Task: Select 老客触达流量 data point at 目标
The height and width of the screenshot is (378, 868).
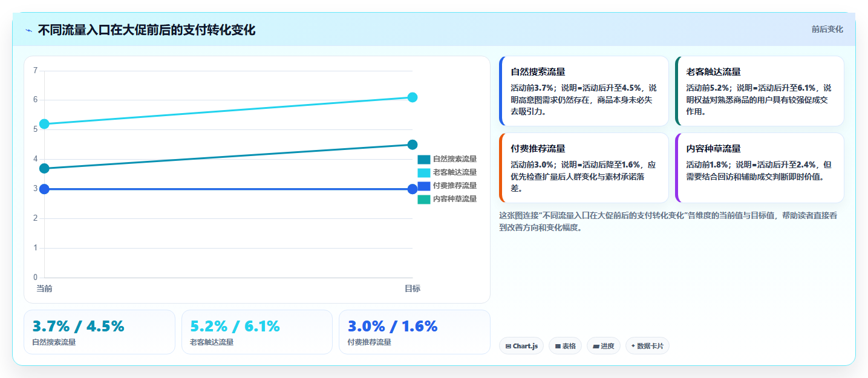Action: click(x=413, y=97)
